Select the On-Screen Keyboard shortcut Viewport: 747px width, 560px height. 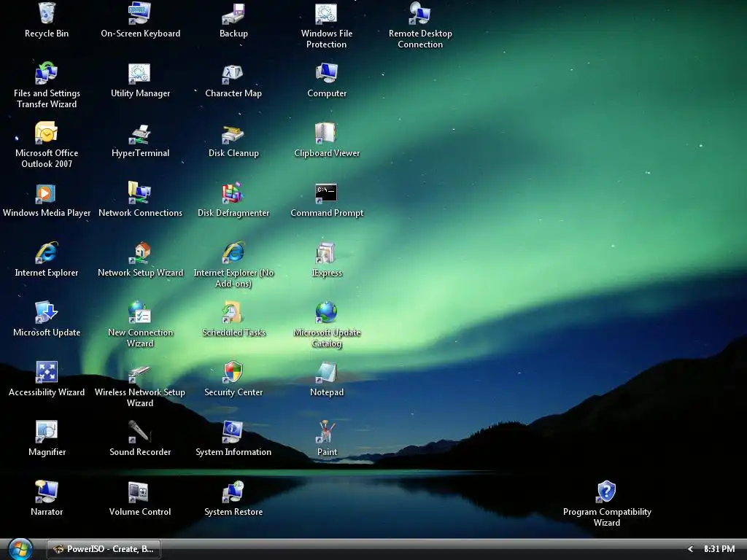(139, 14)
